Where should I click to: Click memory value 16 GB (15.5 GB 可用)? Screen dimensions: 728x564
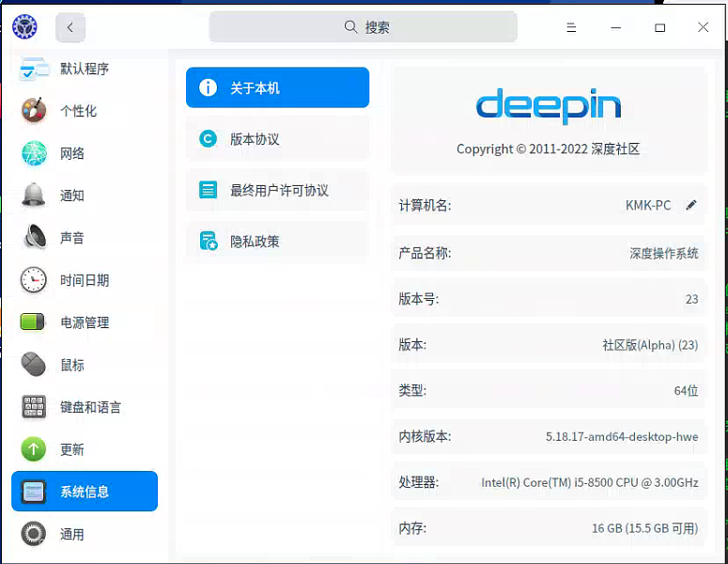coord(645,528)
